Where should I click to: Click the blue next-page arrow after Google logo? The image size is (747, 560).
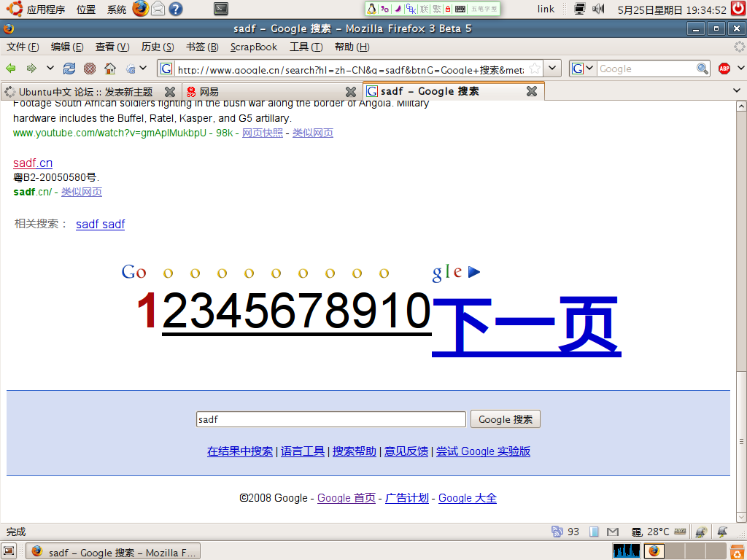474,272
